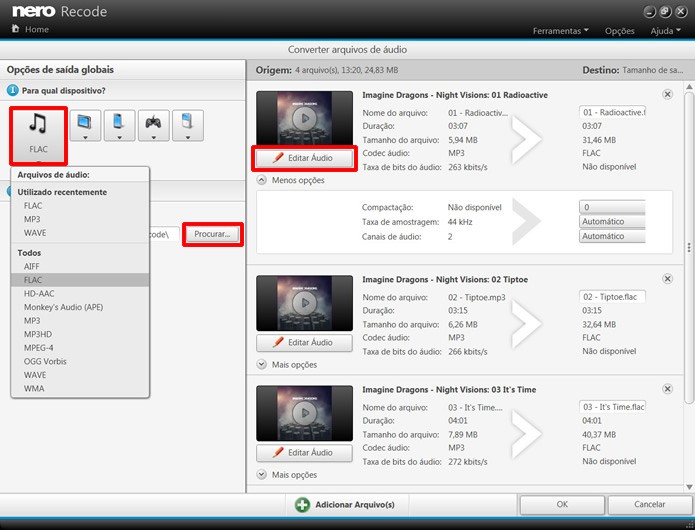Open the FLAC audio format music-note device button
The image size is (695, 530).
[x=38, y=136]
